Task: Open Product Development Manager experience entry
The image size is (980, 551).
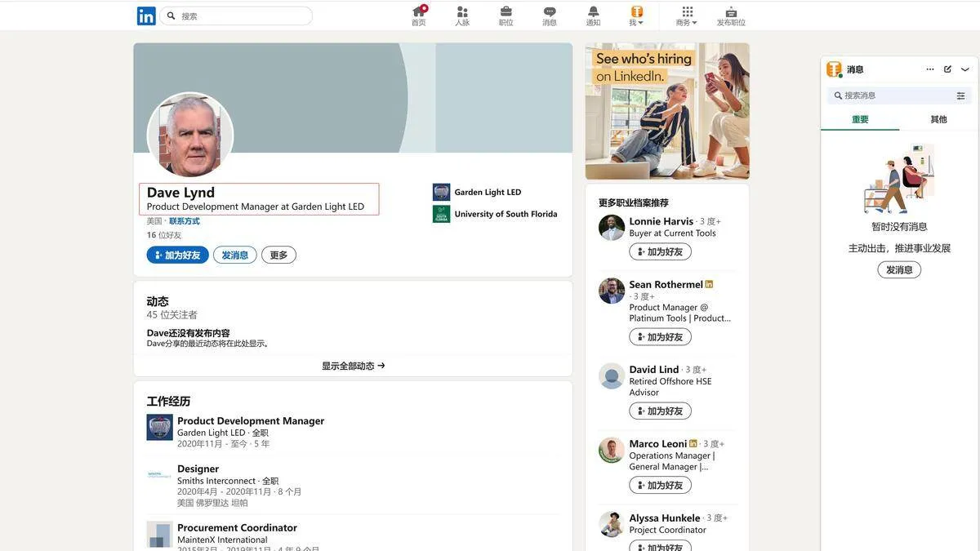Action: [x=251, y=421]
